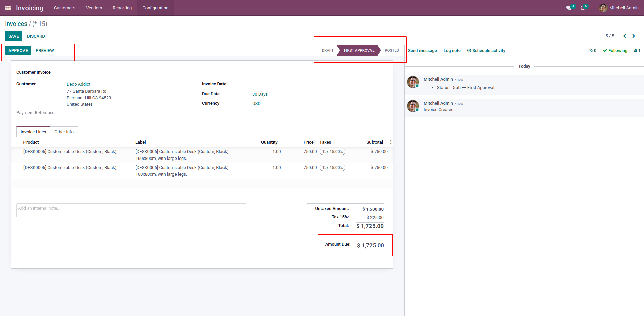Viewport: 644px width, 316px height.
Task: Click second line's label description
Action: click(182, 171)
